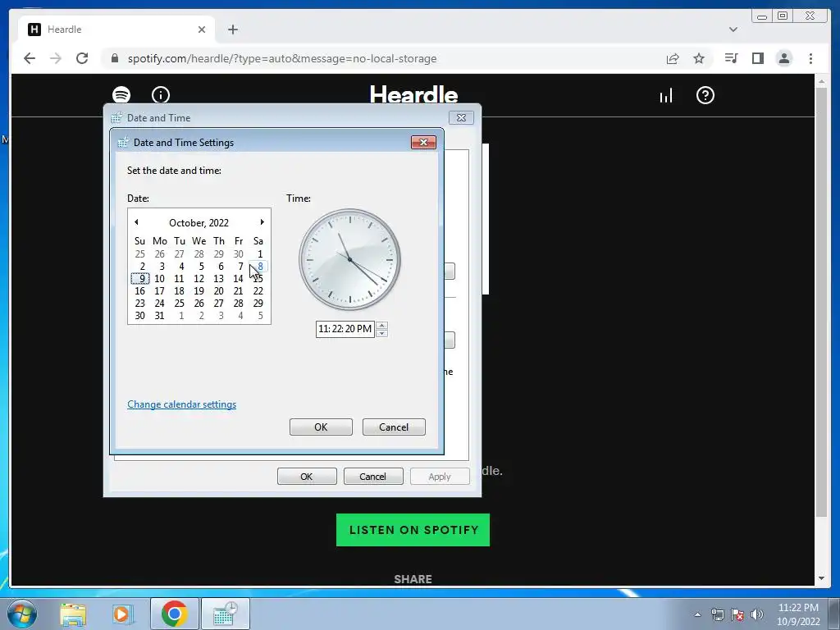840x630 pixels.
Task: Increase time with up spinner arrow
Action: [381, 325]
